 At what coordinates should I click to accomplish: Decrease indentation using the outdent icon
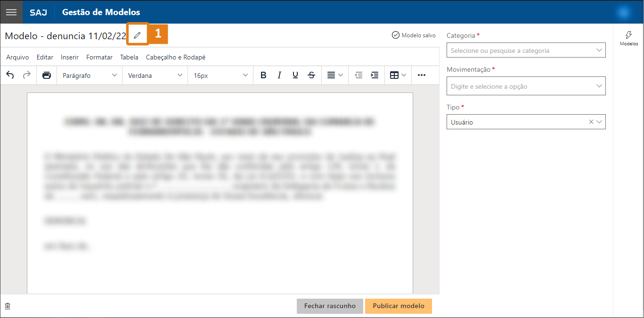[x=359, y=75]
